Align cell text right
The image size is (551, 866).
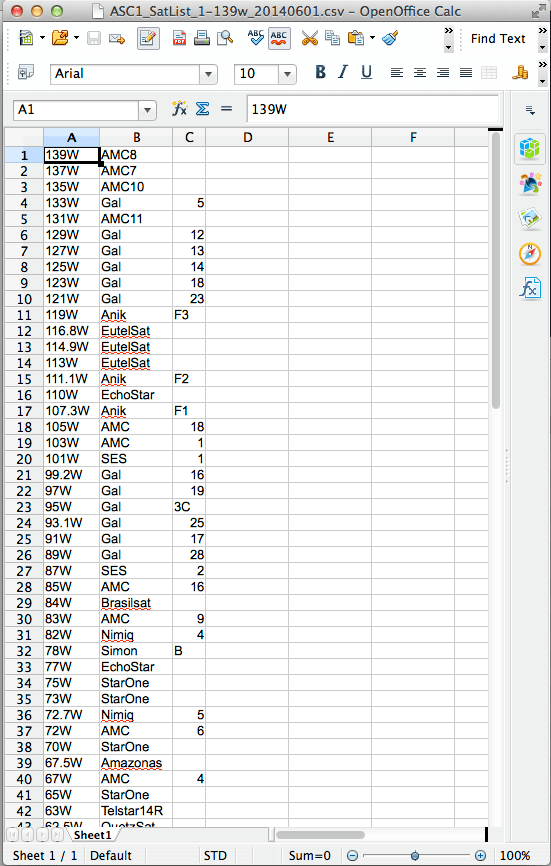click(443, 72)
